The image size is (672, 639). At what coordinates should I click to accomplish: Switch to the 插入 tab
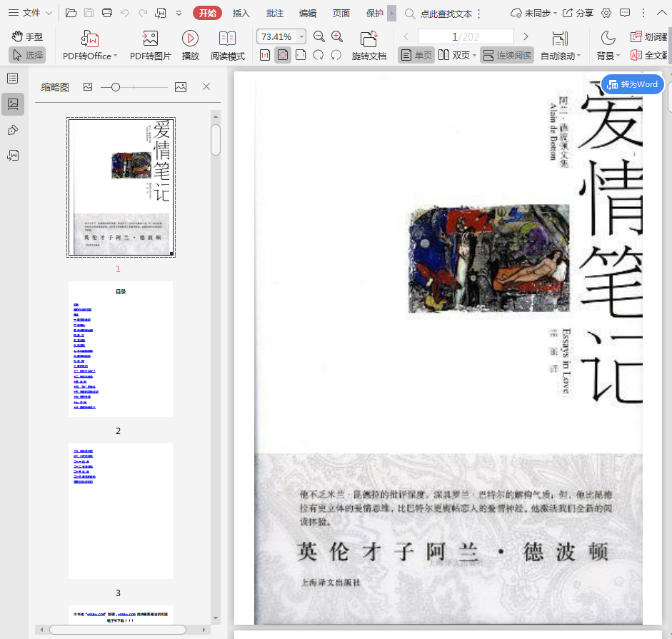click(x=241, y=13)
